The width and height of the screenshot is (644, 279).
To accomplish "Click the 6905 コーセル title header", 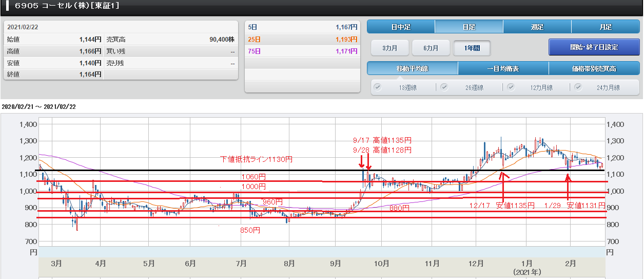I will click(67, 6).
